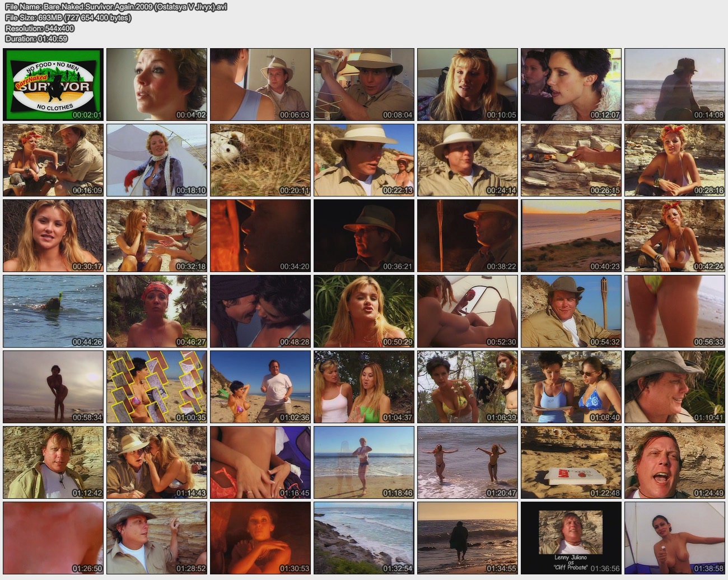Select the sunset beach silhouette thumbnail at 01:34:55
The height and width of the screenshot is (580, 728).
point(468,538)
